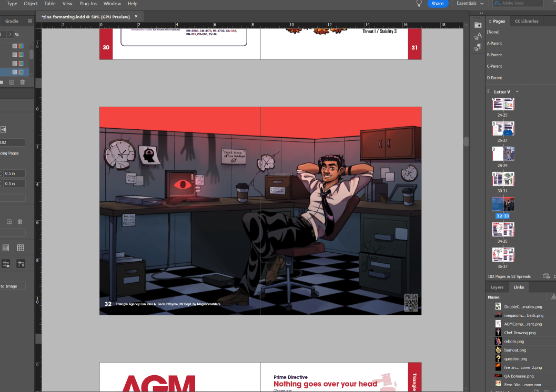Image resolution: width=556 pixels, height=392 pixels.
Task: Click the smart guides lightning icon
Action: (x=21, y=264)
